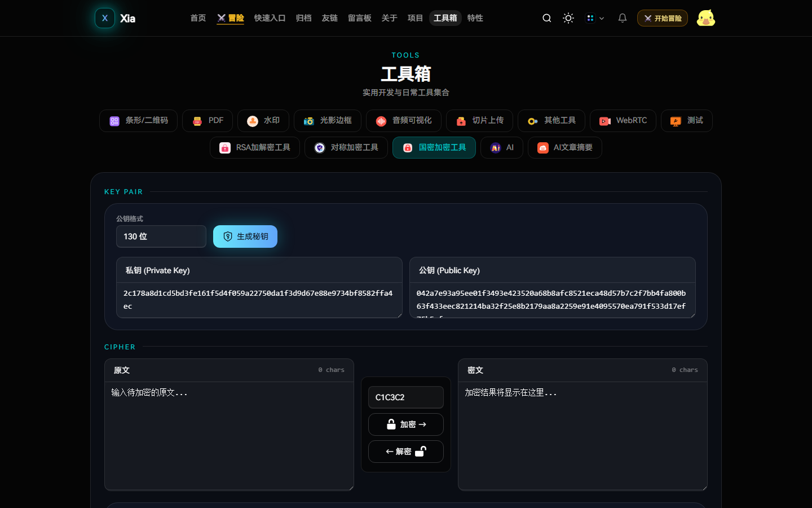
Task: Click the 生成秘钥 button
Action: click(x=245, y=237)
